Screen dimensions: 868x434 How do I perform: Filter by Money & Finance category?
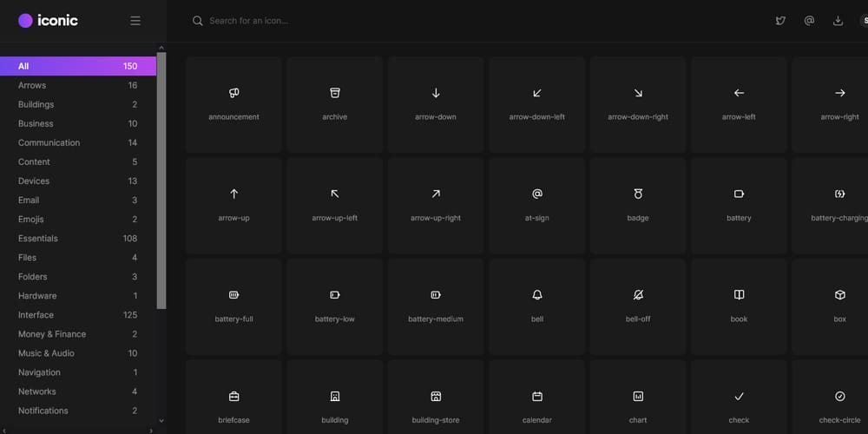pos(78,334)
